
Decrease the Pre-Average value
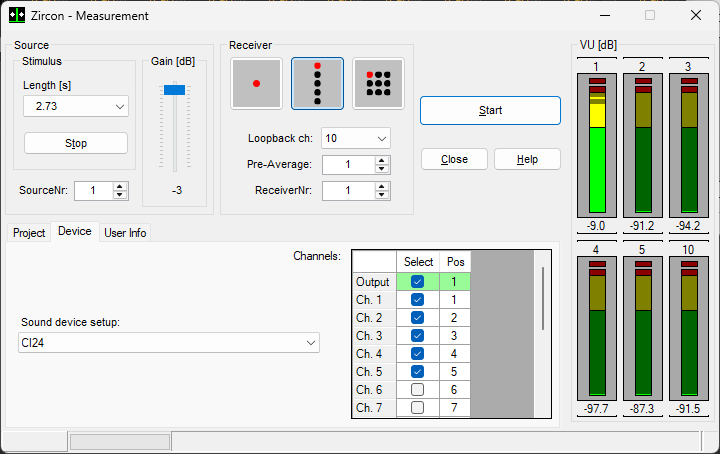[x=382, y=168]
